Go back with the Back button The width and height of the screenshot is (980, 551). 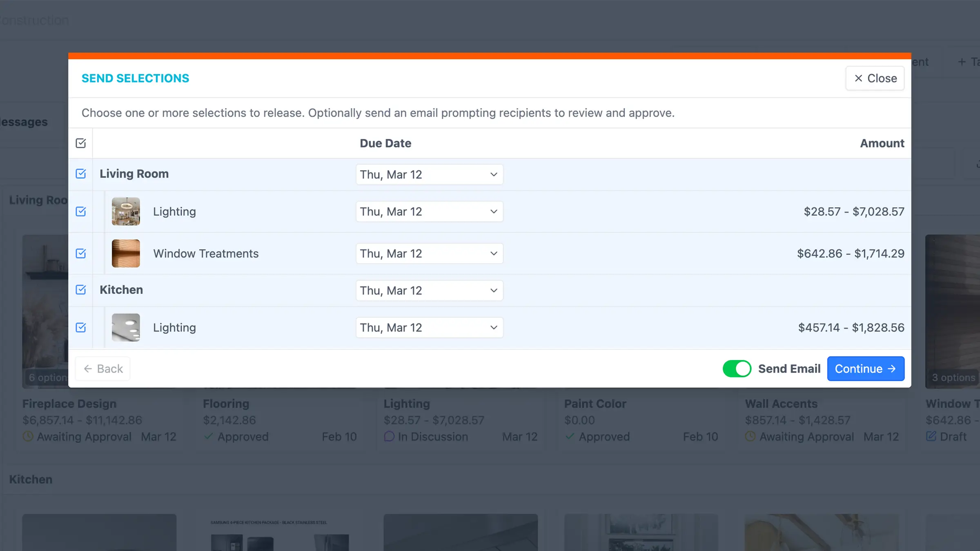[x=103, y=369]
